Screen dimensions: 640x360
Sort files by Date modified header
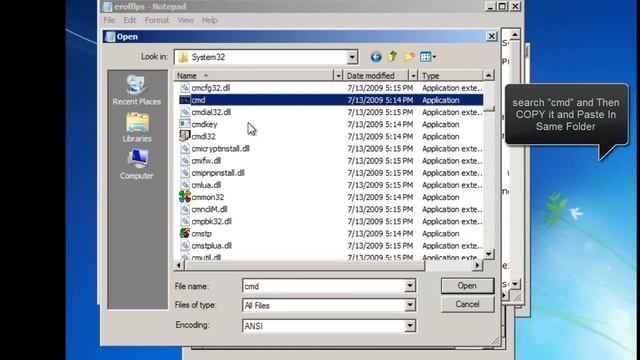coord(376,76)
